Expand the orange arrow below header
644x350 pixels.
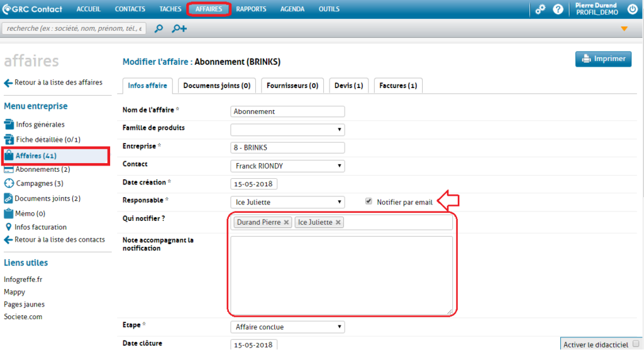(624, 29)
